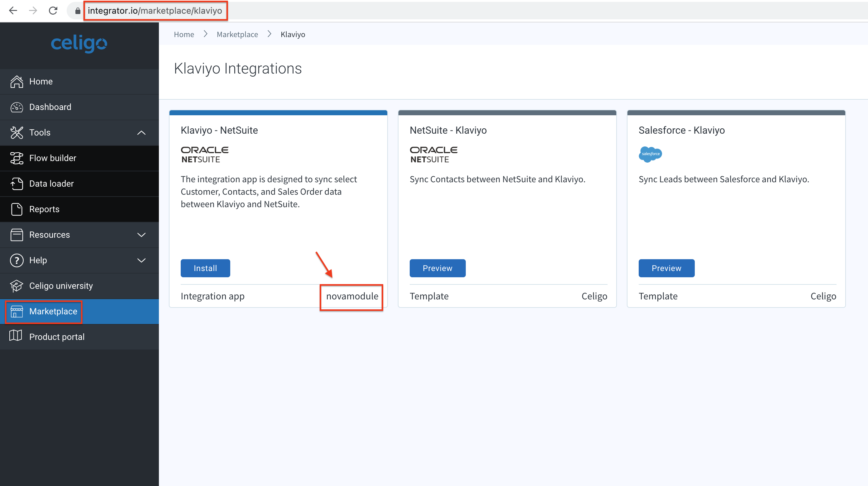
Task: Click the Dashboard gauge icon
Action: [x=17, y=107]
